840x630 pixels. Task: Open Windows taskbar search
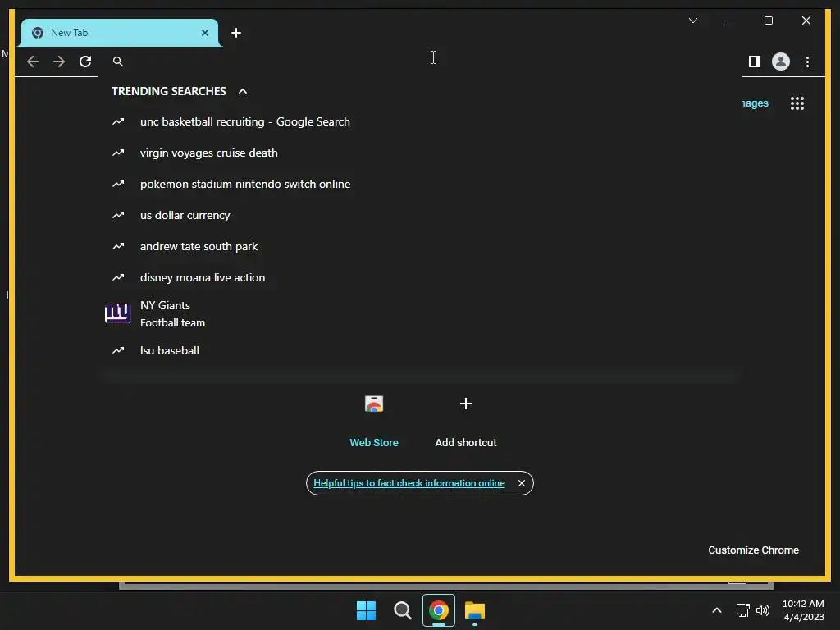tap(402, 610)
